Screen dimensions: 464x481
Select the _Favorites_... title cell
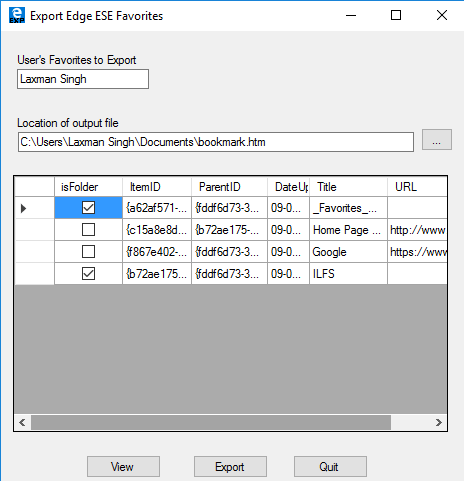coord(348,208)
